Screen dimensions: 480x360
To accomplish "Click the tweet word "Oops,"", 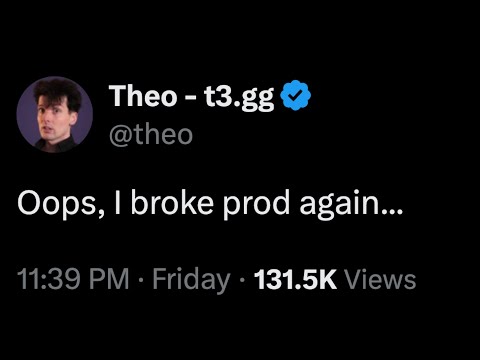I will pyautogui.click(x=61, y=204).
